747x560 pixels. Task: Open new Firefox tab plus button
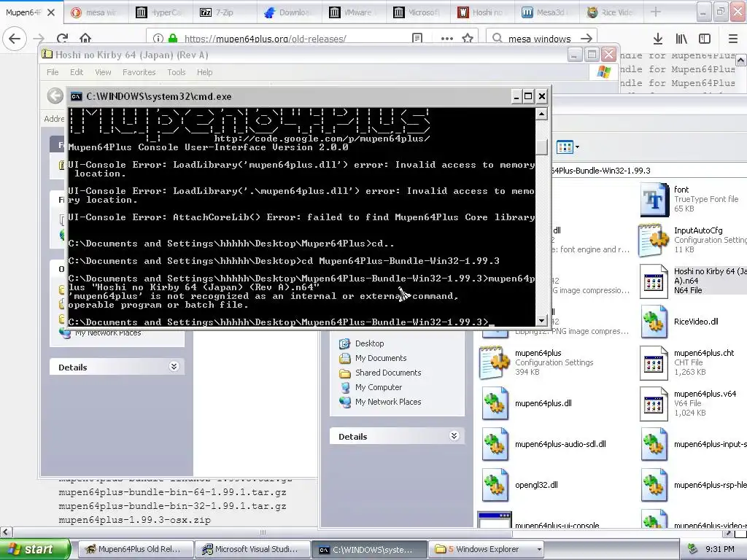click(x=656, y=12)
